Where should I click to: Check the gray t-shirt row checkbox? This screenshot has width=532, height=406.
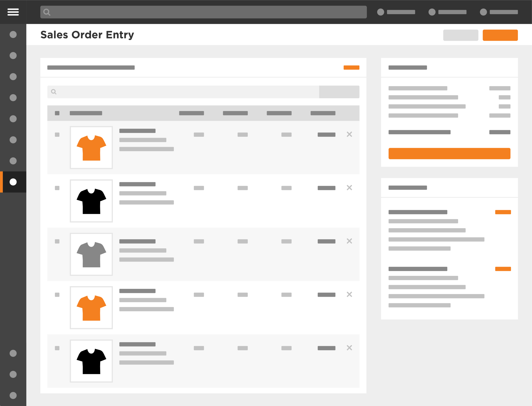pos(57,241)
